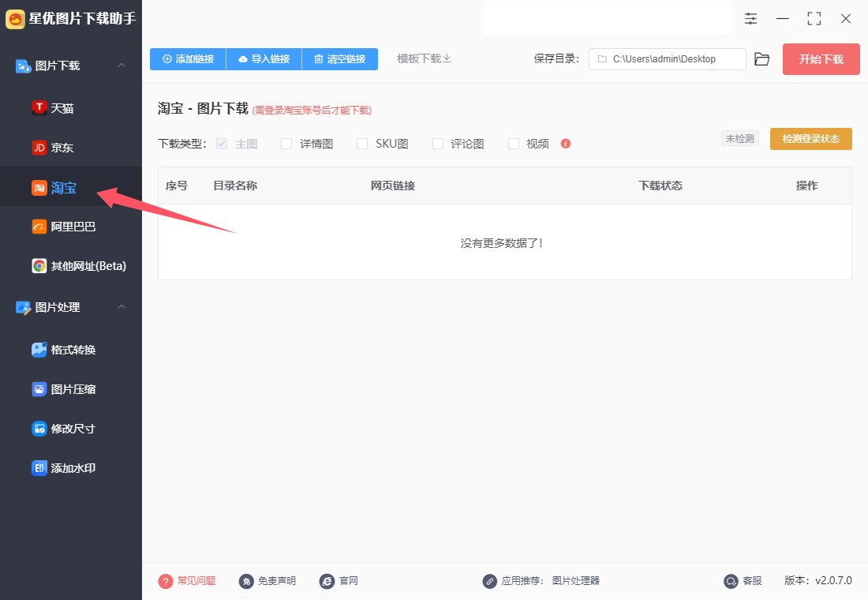Click the 常见问题 question mark icon
Screen dimensions: 868x600
pos(166,581)
